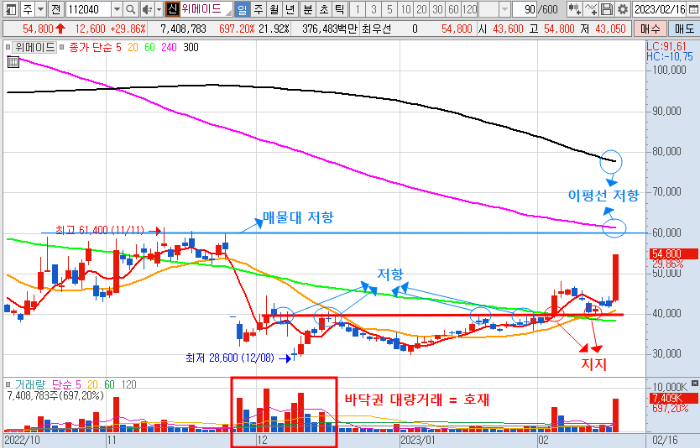Screen dimensions: 700x448
Task: Click the red 5 moving average legend
Action: 118,47
